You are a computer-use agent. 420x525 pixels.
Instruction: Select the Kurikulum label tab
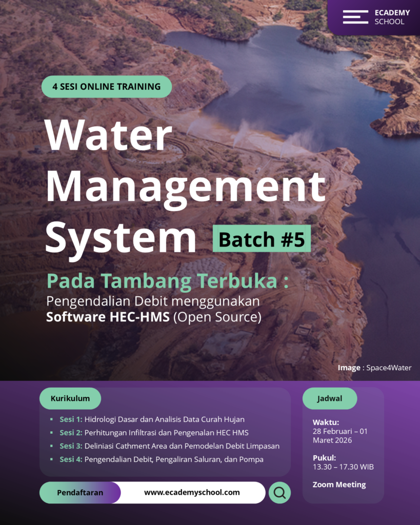(x=70, y=398)
